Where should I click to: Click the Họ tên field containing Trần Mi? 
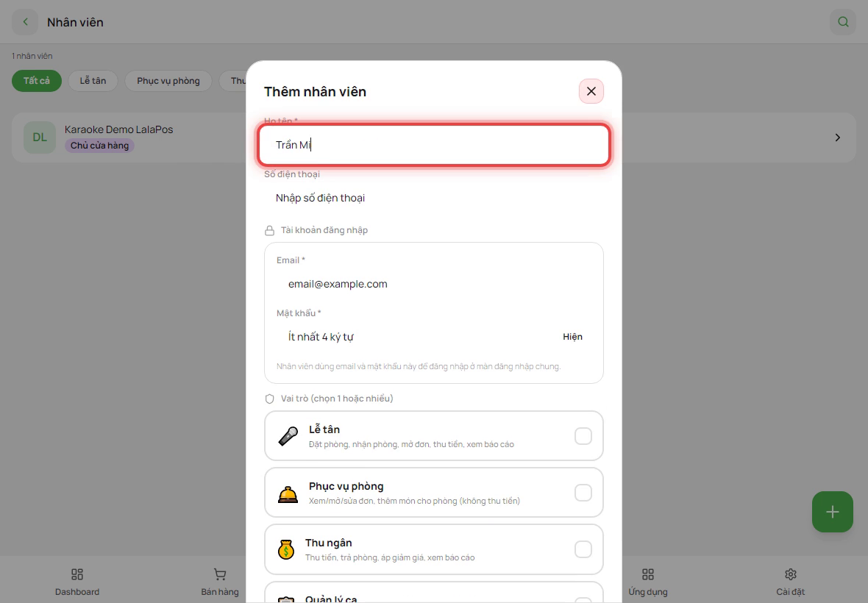[x=434, y=145]
